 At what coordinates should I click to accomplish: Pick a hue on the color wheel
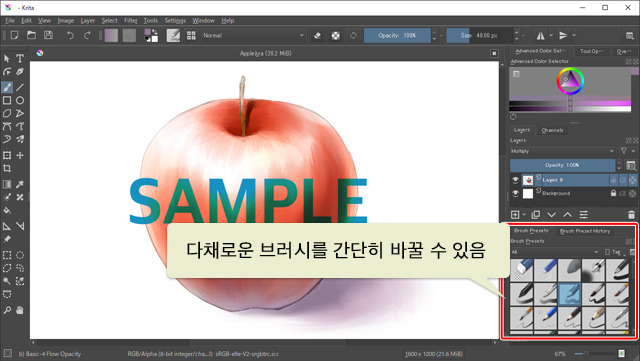570,81
